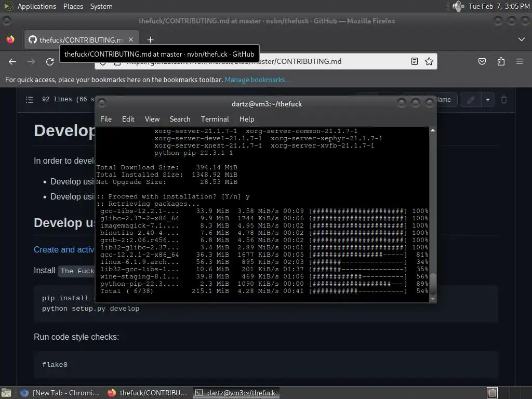Screen dimensions: 532x399
Task: Bookmark this page with the star
Action: point(429,61)
